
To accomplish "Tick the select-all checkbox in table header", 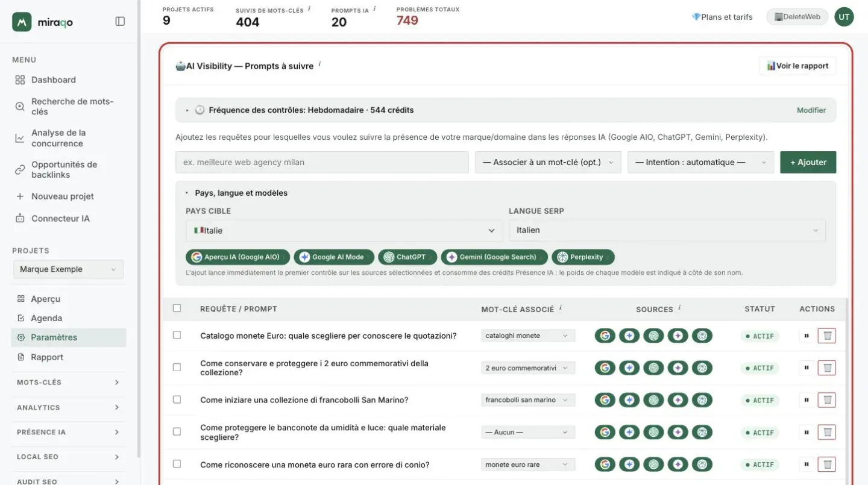I will point(177,308).
